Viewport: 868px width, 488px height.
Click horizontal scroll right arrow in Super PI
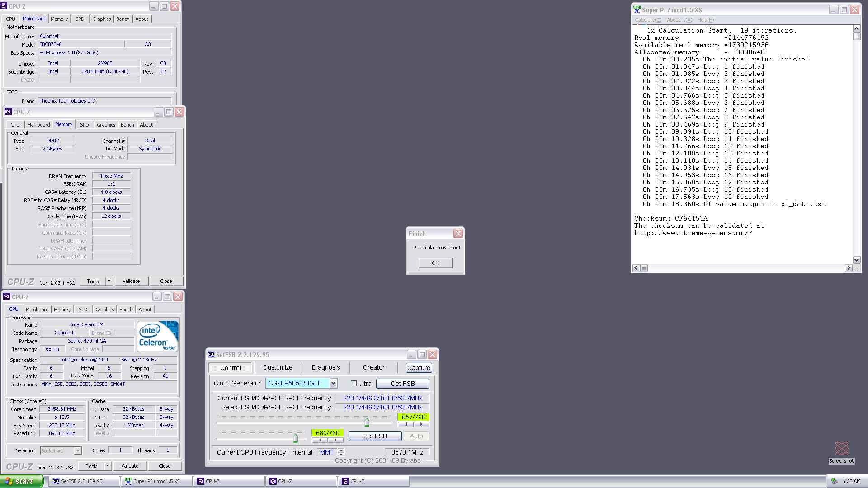[849, 268]
